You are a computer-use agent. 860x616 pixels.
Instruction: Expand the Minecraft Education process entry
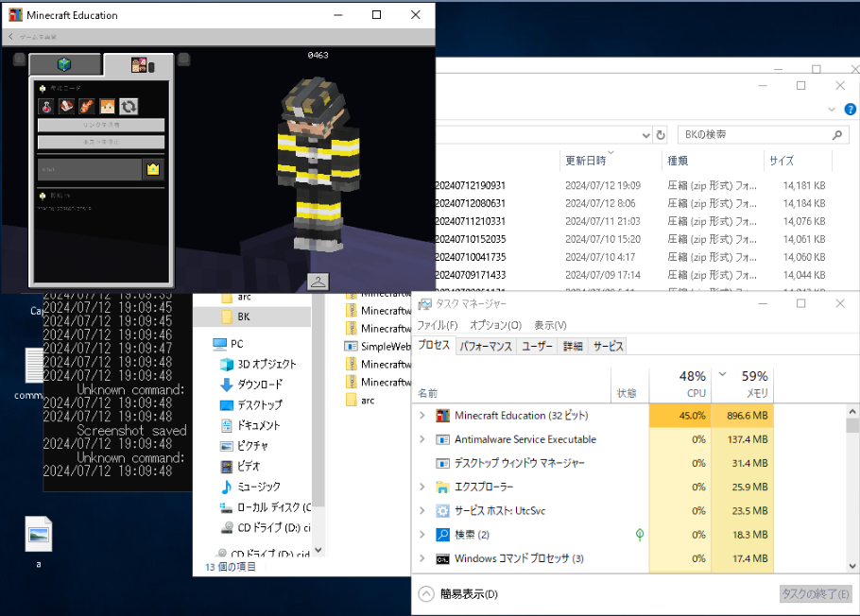pyautogui.click(x=421, y=416)
